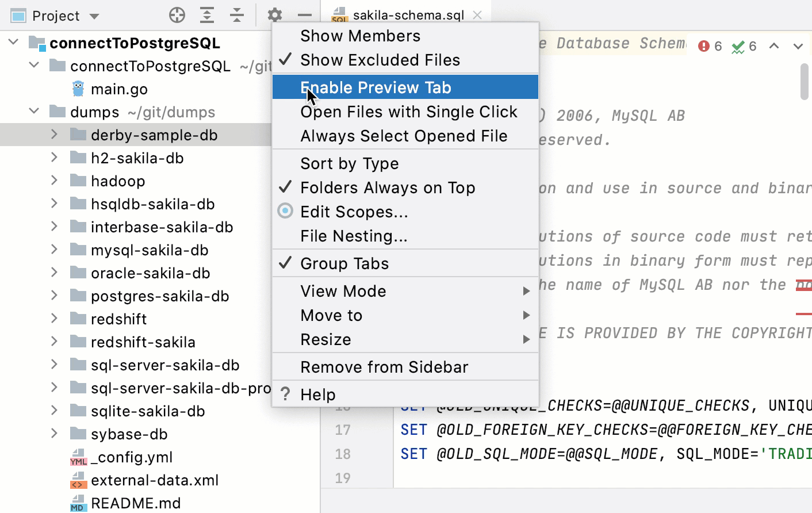Image resolution: width=812 pixels, height=513 pixels.
Task: Open the Project view dropdown arrow
Action: [x=94, y=16]
